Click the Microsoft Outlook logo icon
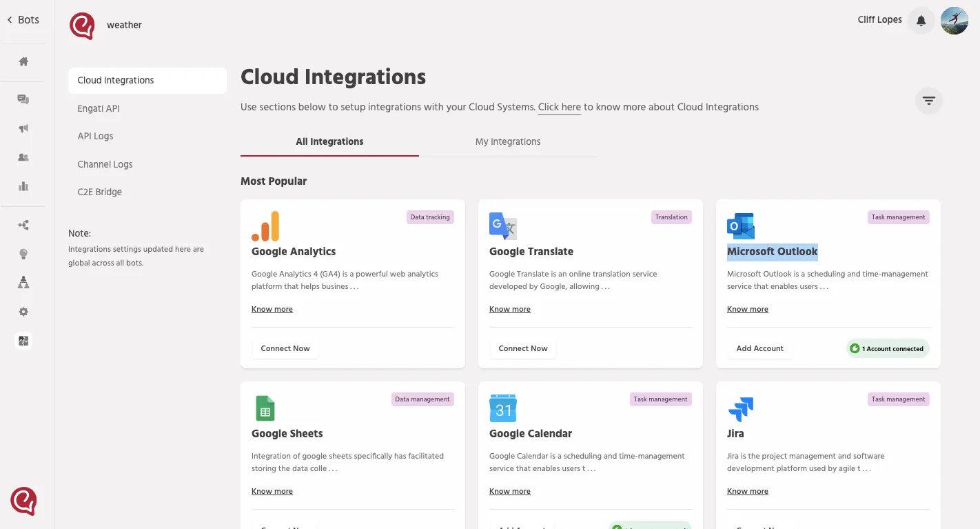 point(741,226)
